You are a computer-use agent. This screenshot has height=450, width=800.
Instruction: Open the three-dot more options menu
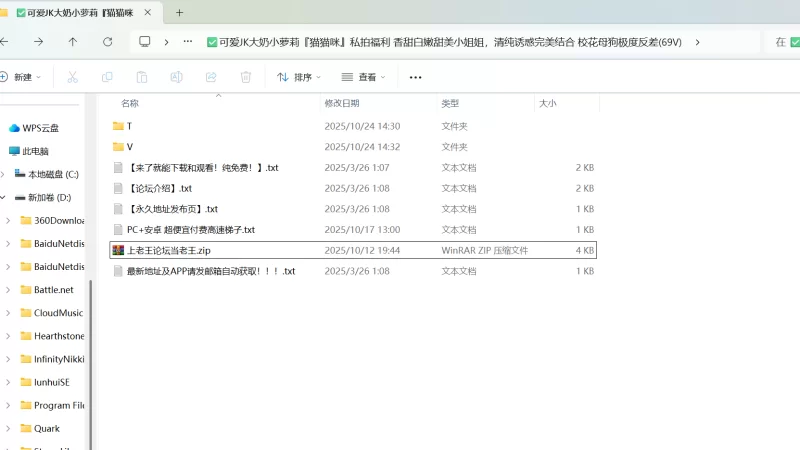click(x=416, y=77)
